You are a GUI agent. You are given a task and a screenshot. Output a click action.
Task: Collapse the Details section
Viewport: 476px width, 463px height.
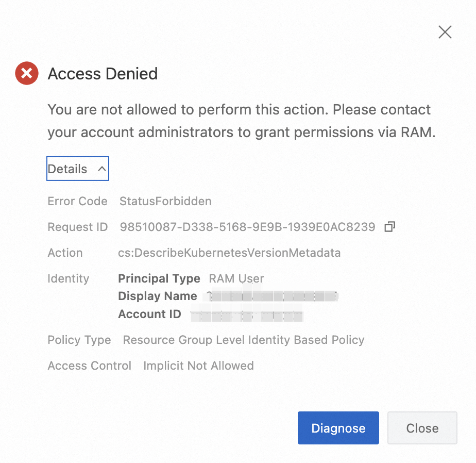78,169
